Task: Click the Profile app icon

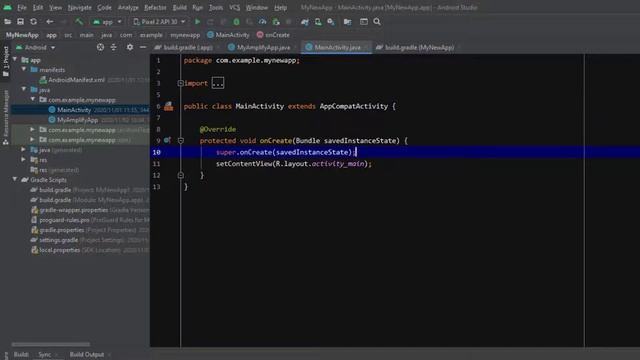Action: (263, 22)
